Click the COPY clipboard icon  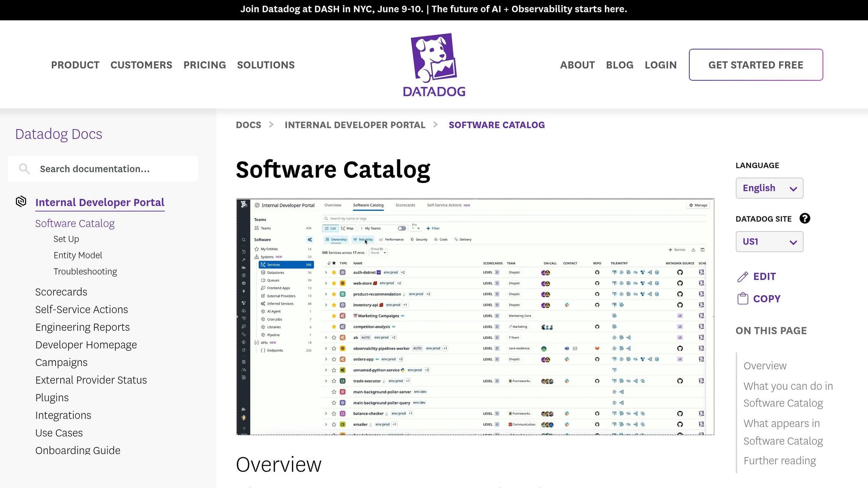(x=742, y=298)
